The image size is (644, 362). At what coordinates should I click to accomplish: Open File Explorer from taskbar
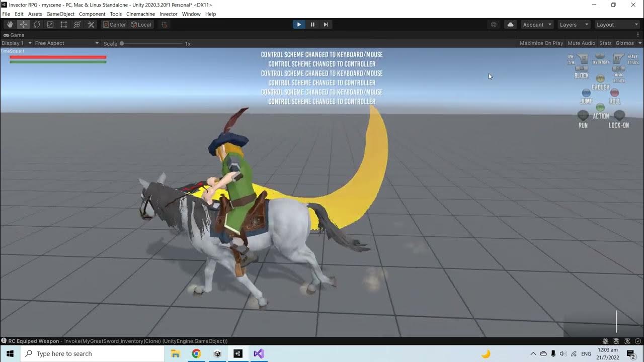[176, 353]
